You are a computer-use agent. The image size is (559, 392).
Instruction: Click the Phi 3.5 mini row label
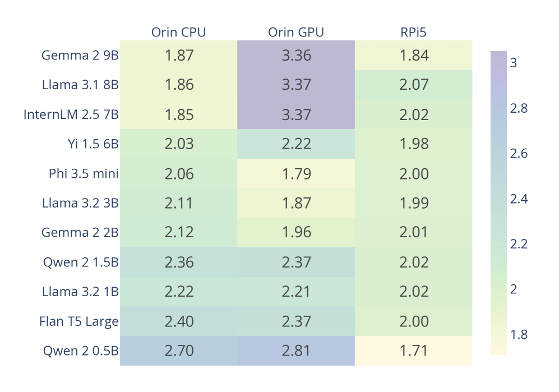pos(84,173)
